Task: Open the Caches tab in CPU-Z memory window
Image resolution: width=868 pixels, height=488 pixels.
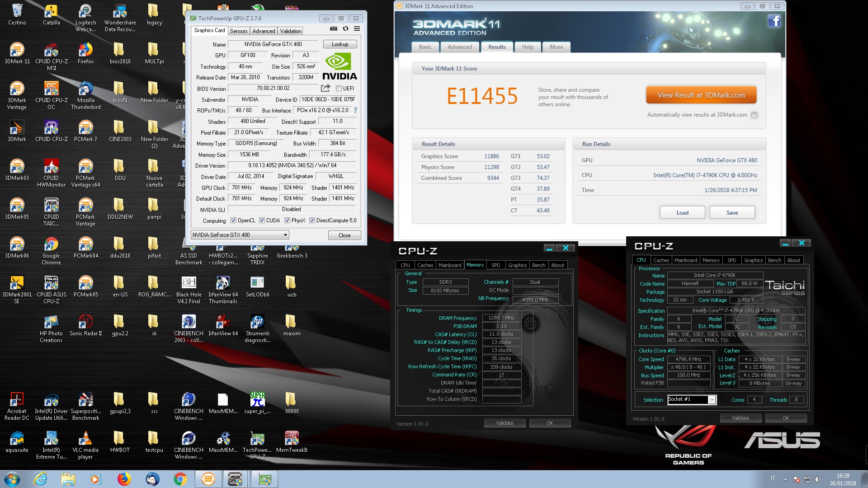Action: pyautogui.click(x=425, y=265)
